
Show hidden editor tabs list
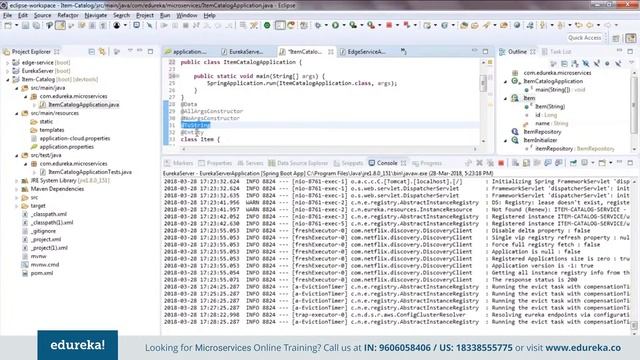click(403, 51)
